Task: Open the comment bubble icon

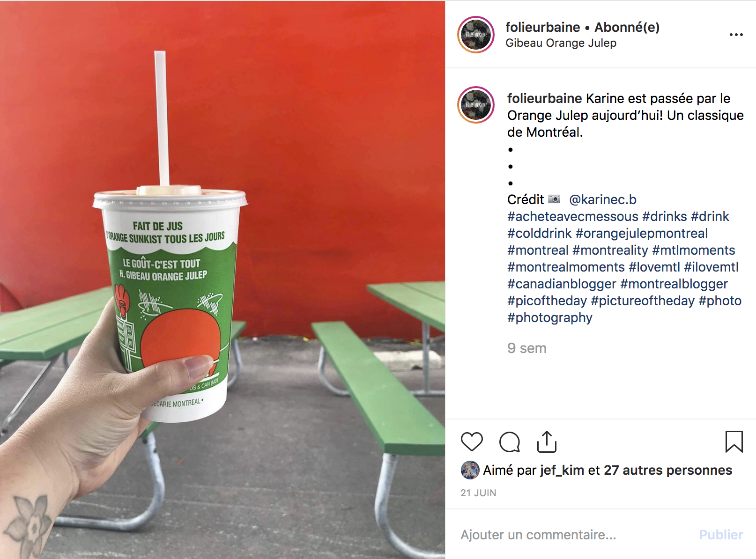Action: (510, 441)
